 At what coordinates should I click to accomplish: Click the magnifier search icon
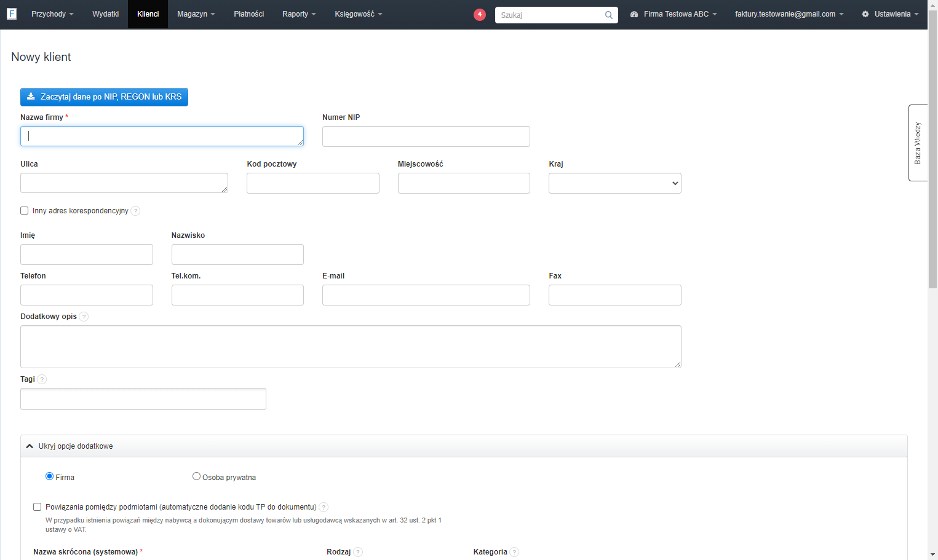[608, 15]
